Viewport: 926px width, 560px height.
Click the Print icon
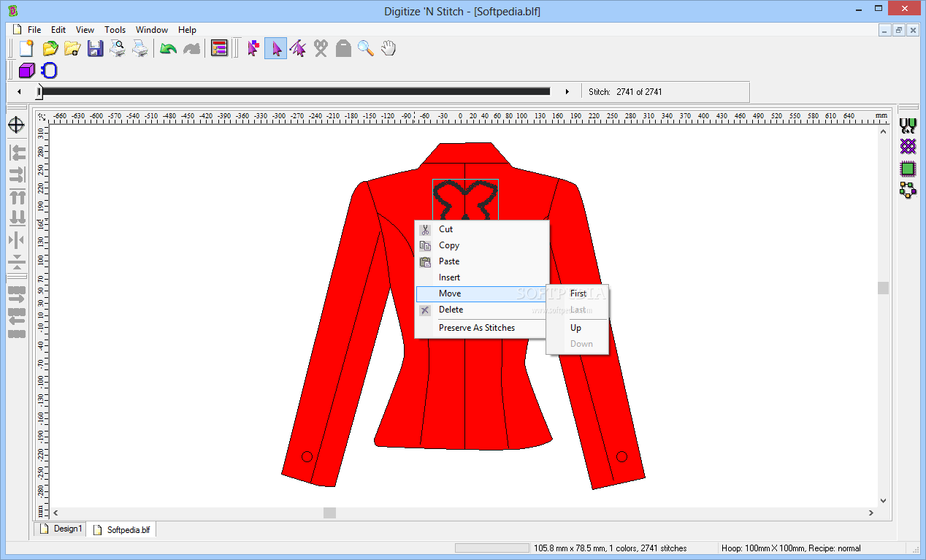tap(139, 49)
